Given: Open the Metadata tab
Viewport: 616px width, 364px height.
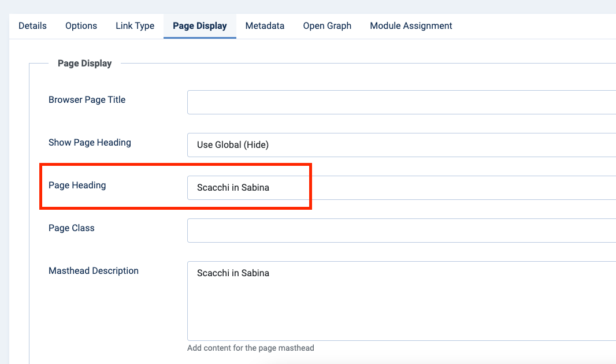Looking at the screenshot, I should 265,26.
